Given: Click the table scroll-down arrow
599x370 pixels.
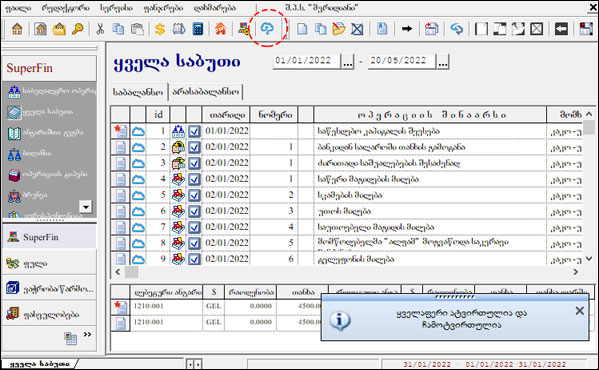Looking at the screenshot, I should (x=589, y=259).
